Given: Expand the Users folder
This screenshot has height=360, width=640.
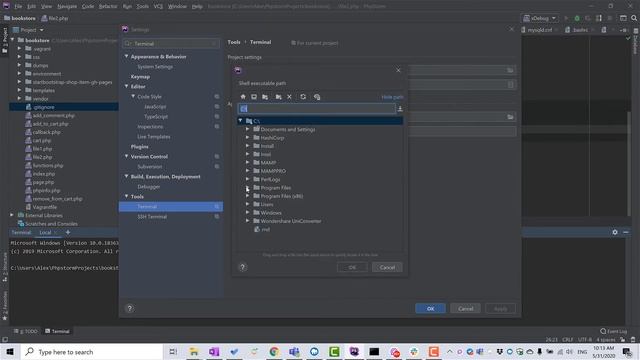Looking at the screenshot, I should pyautogui.click(x=247, y=204).
